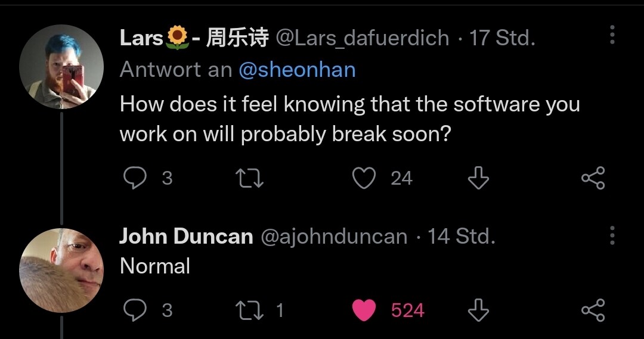Unlike John Duncan's tweet with 524 likes

tap(364, 310)
